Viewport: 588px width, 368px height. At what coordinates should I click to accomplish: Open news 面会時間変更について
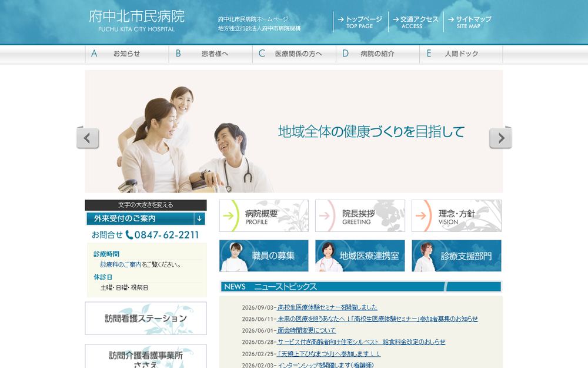coord(306,330)
